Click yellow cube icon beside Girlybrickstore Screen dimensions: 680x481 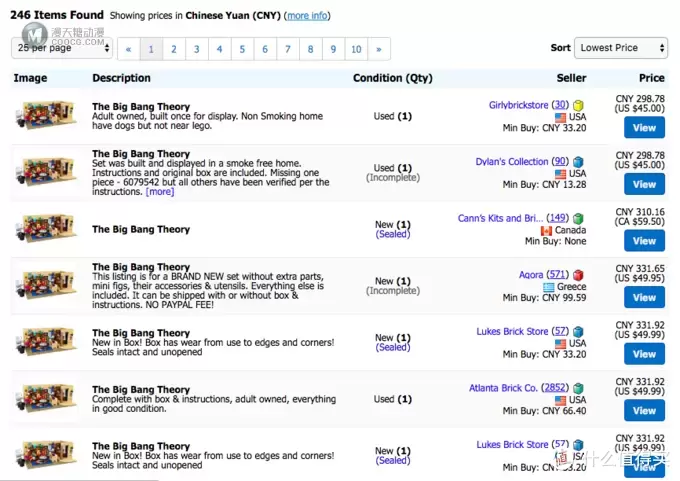pyautogui.click(x=578, y=105)
